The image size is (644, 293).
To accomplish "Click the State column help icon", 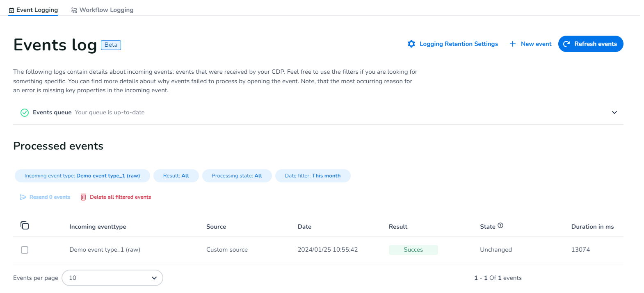I will point(500,225).
